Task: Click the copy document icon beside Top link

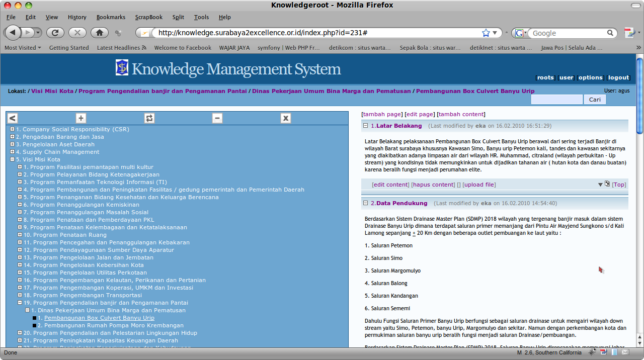Action: click(607, 184)
